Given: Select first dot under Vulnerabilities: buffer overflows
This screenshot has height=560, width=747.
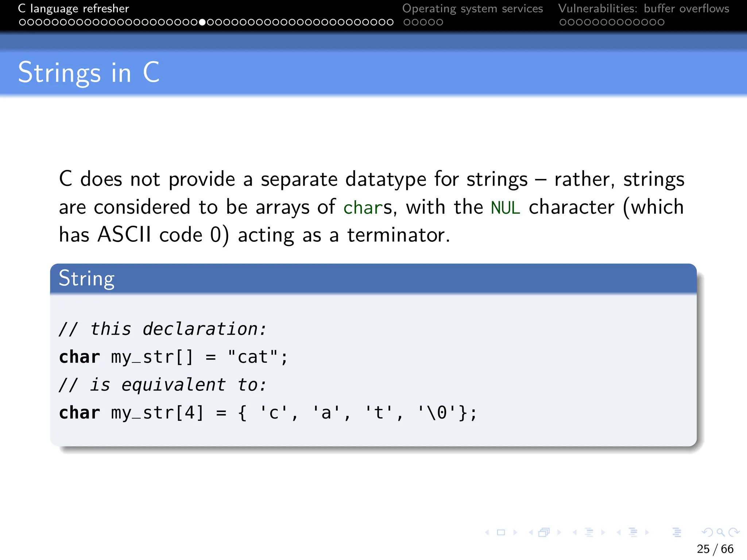Looking at the screenshot, I should (x=563, y=22).
